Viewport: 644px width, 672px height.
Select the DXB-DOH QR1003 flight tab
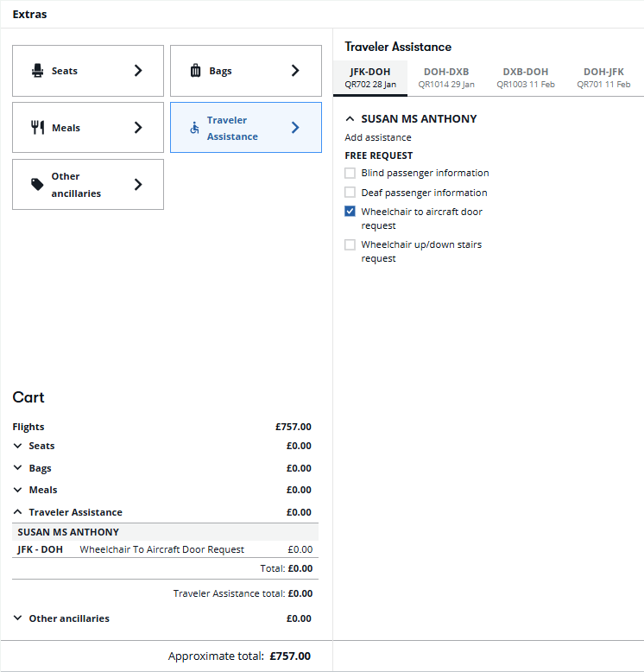click(525, 78)
